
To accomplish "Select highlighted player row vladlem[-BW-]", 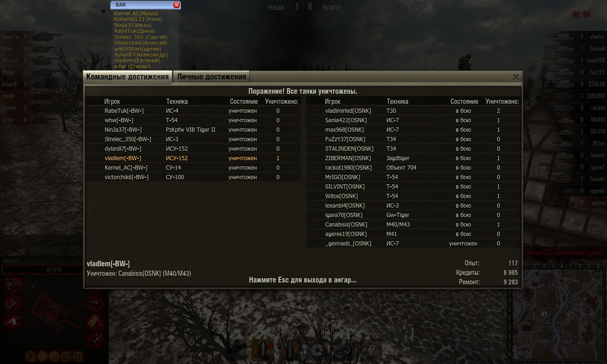I will [193, 158].
